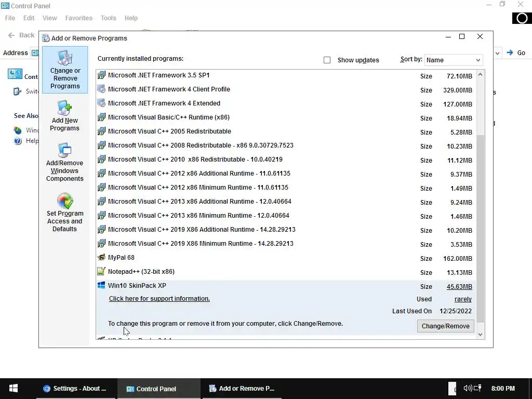The height and width of the screenshot is (399, 532).
Task: Select Visual C++ 2019 X86 Minimum Runtime entry
Action: 286,244
